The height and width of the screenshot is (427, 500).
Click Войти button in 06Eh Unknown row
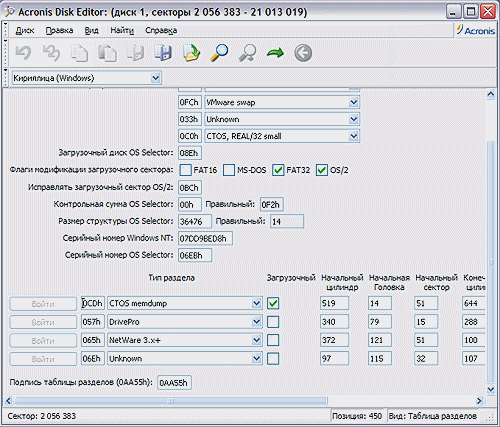point(43,359)
